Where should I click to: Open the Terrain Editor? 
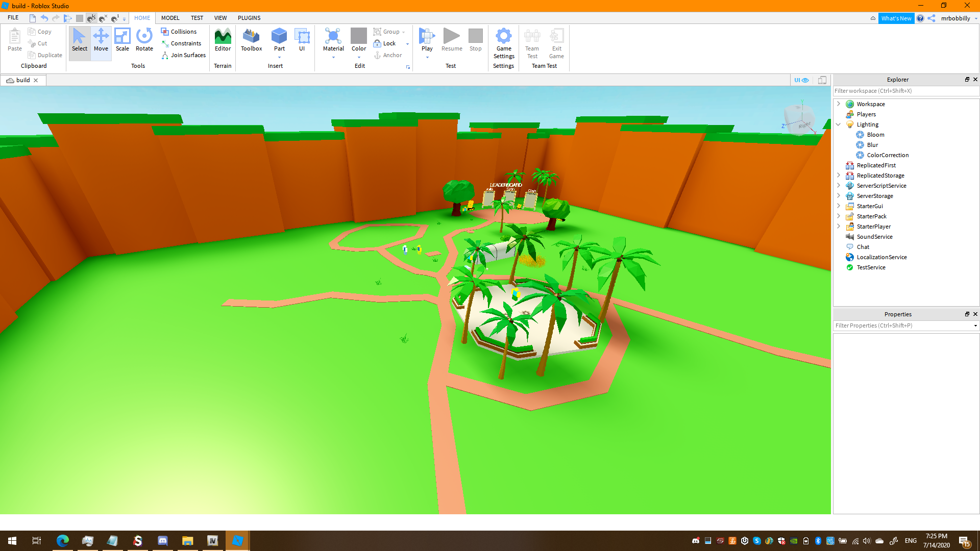click(223, 40)
